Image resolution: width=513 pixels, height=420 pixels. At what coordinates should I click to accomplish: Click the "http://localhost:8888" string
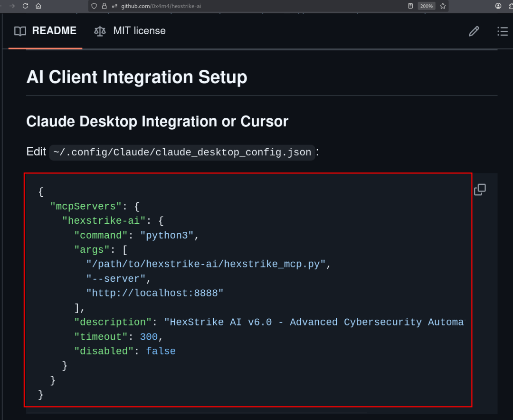pyautogui.click(x=155, y=293)
